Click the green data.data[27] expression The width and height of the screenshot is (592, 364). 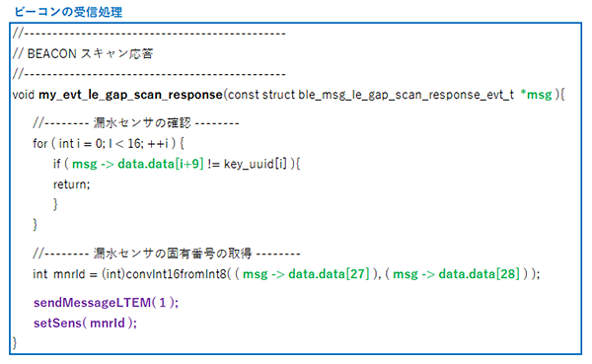[x=329, y=274]
